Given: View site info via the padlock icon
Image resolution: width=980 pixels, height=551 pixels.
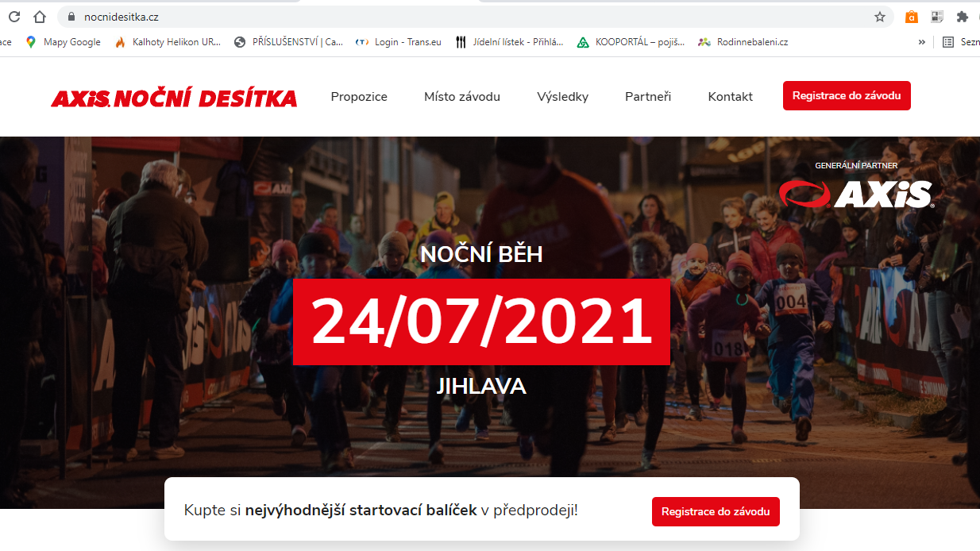Looking at the screenshot, I should (71, 17).
